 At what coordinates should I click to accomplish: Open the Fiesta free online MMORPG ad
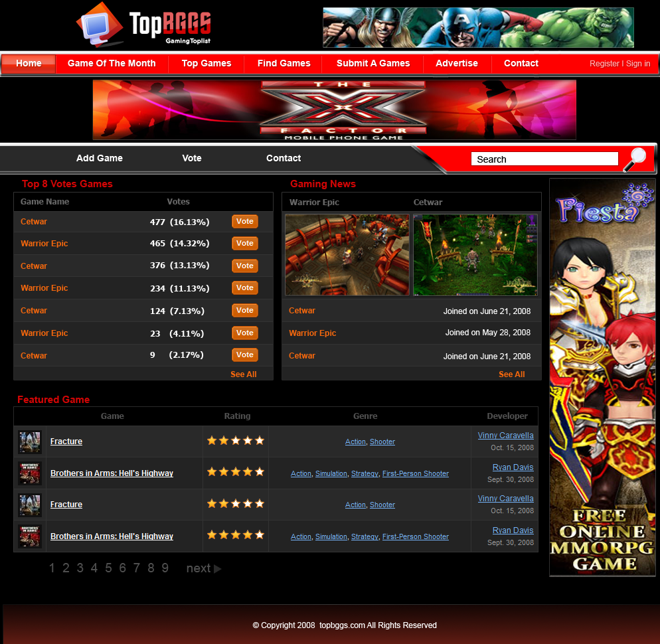click(602, 378)
